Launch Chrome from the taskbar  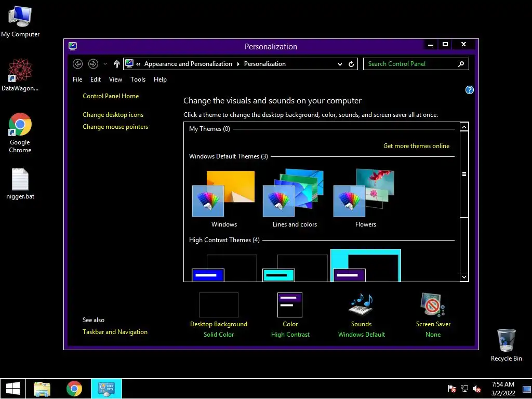(74, 389)
